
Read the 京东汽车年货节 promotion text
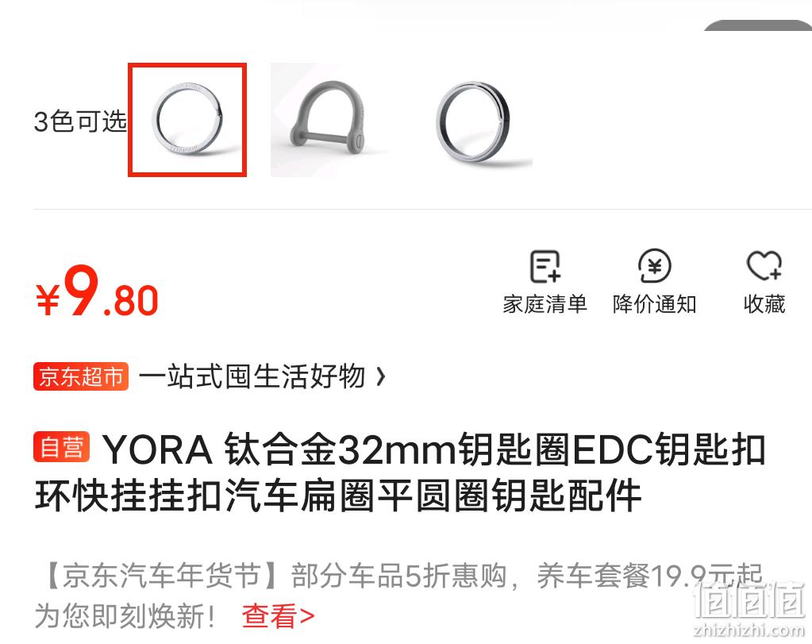click(398, 596)
